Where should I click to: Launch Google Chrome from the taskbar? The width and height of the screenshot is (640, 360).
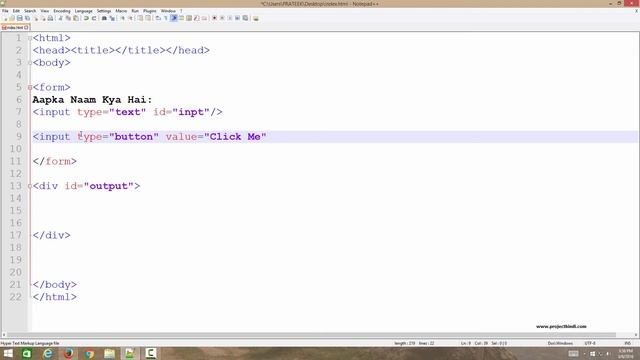(89, 353)
